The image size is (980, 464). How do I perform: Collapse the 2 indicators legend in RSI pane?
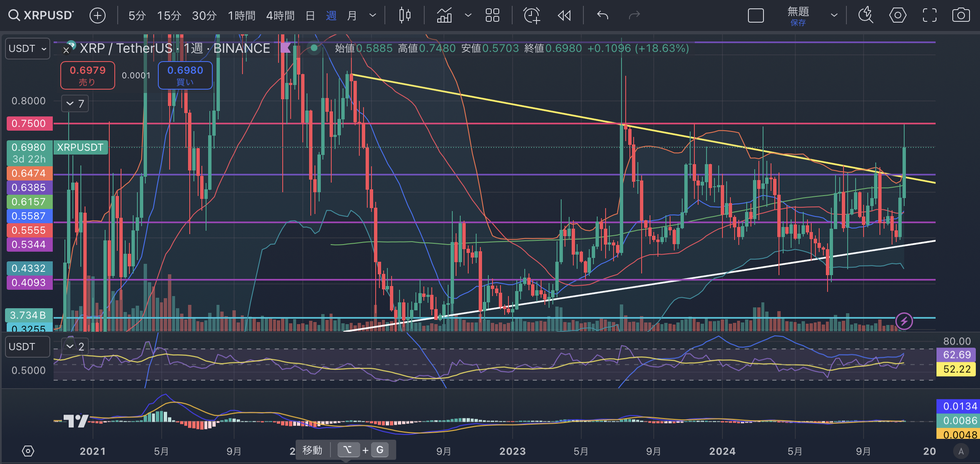pos(75,346)
